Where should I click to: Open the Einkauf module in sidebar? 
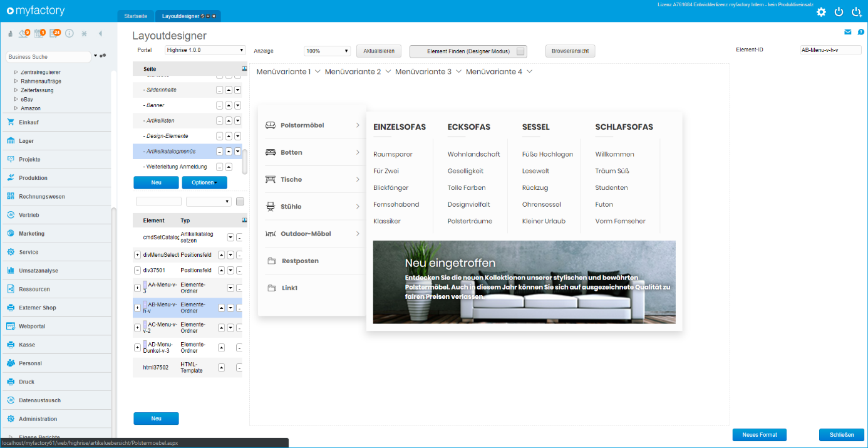pyautogui.click(x=56, y=122)
